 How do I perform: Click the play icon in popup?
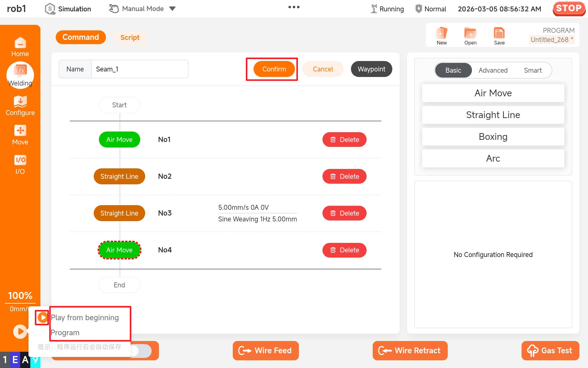[x=42, y=317]
